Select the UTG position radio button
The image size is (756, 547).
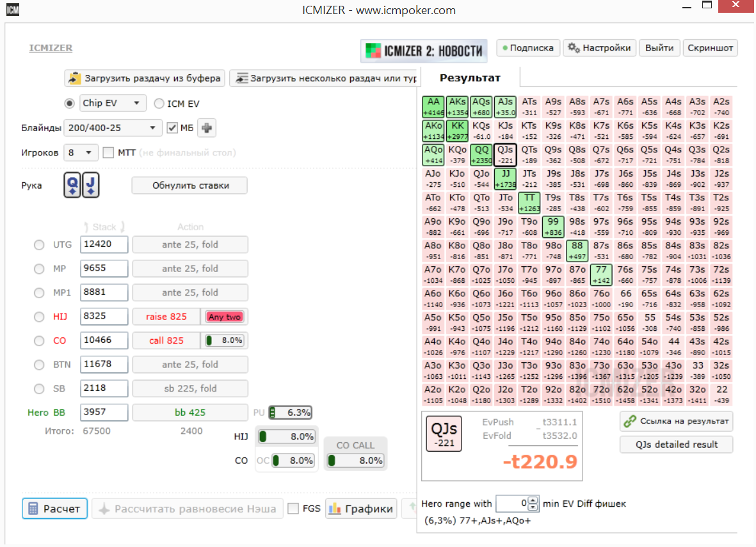(39, 245)
